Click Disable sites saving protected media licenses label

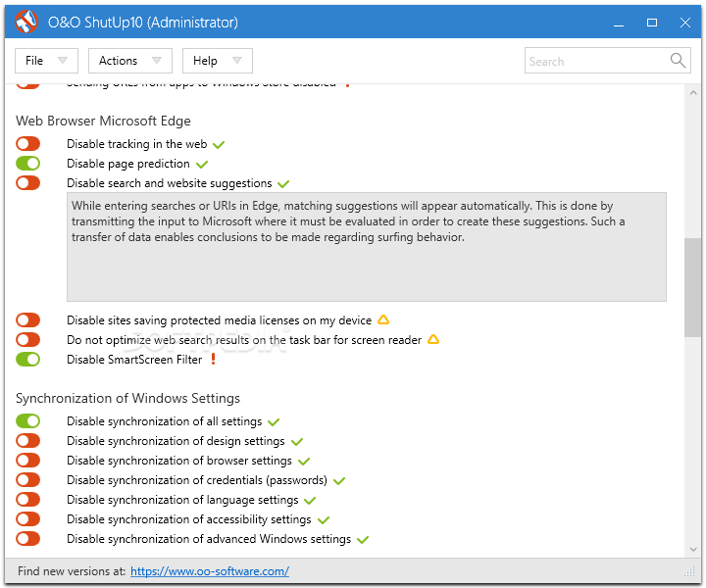point(220,320)
